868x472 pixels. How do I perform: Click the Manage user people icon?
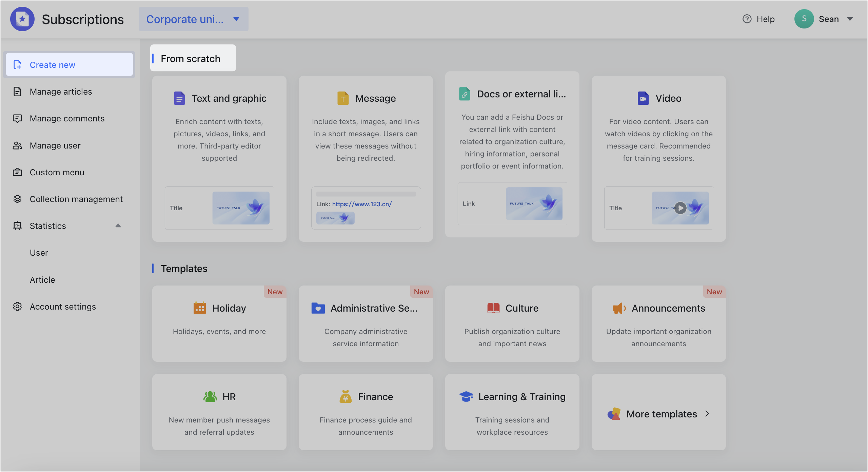tap(17, 145)
